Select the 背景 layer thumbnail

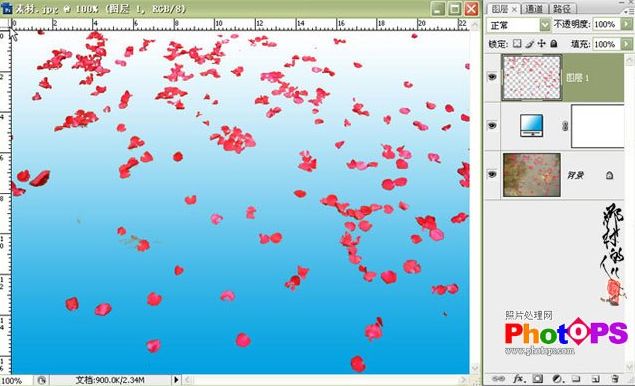coord(532,175)
